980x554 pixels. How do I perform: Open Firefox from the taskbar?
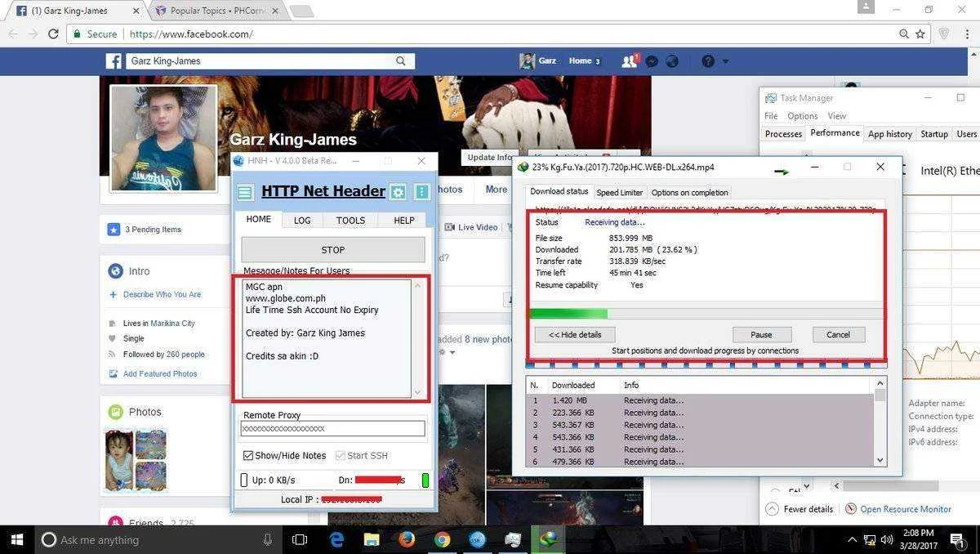[x=407, y=539]
